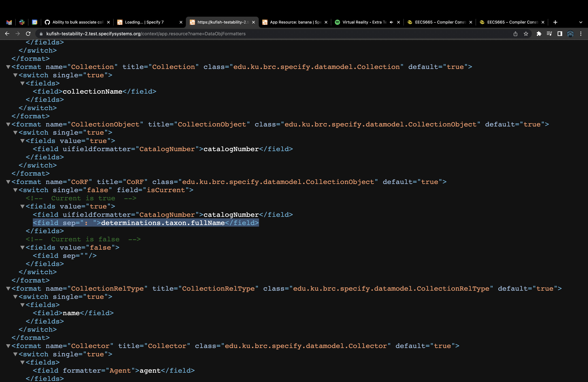This screenshot has height=382, width=588.
Task: Click the Extensions puzzle icon
Action: tap(539, 34)
